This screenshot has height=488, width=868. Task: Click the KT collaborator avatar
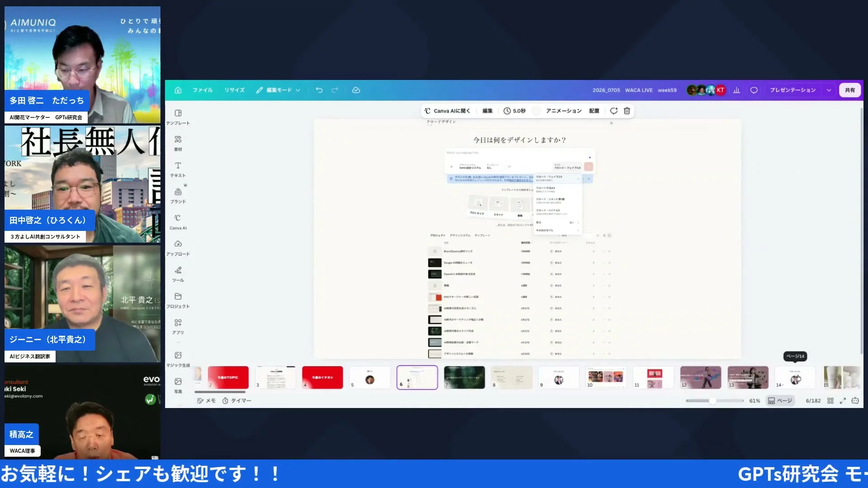pos(720,90)
